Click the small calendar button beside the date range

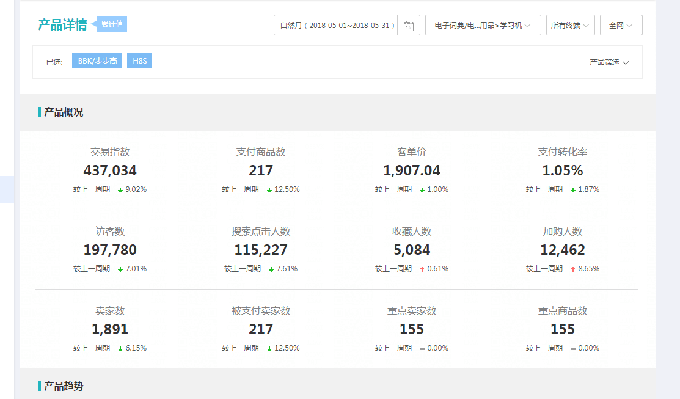tap(409, 26)
